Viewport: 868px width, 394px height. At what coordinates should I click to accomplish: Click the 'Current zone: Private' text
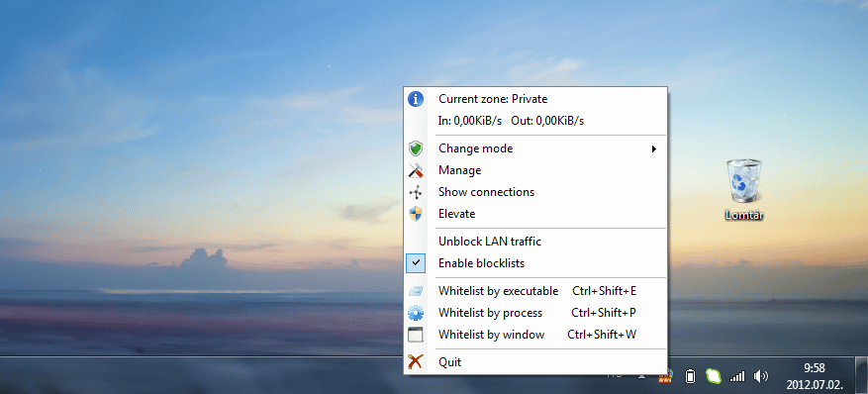pos(493,99)
